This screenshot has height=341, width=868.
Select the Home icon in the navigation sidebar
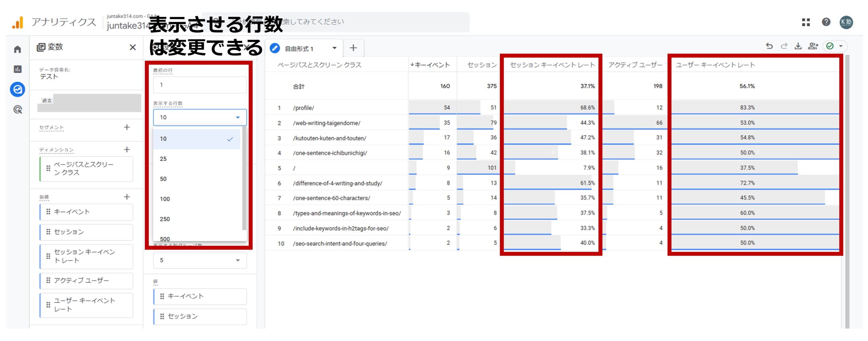pos(17,49)
